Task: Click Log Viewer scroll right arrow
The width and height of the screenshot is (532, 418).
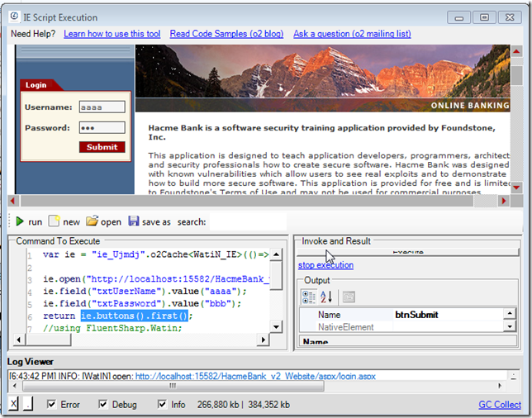Action: coord(500,386)
